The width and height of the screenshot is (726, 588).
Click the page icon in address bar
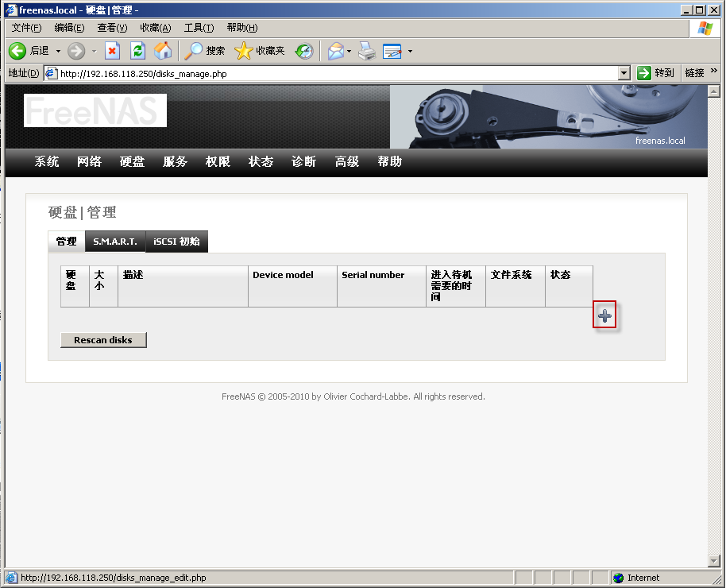52,73
